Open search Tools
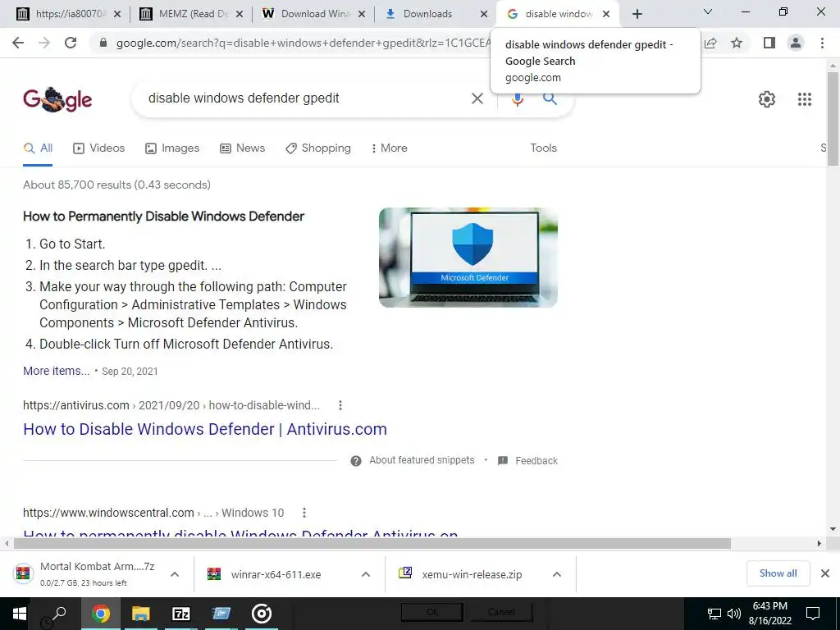The width and height of the screenshot is (840, 630). (543, 148)
